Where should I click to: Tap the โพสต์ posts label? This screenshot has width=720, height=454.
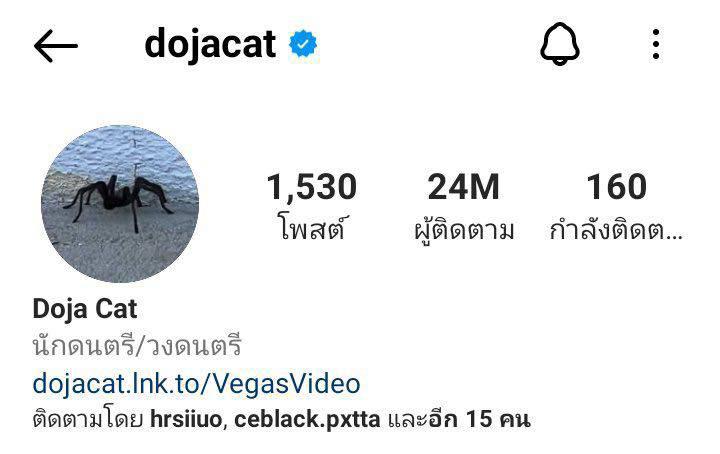pyautogui.click(x=312, y=228)
